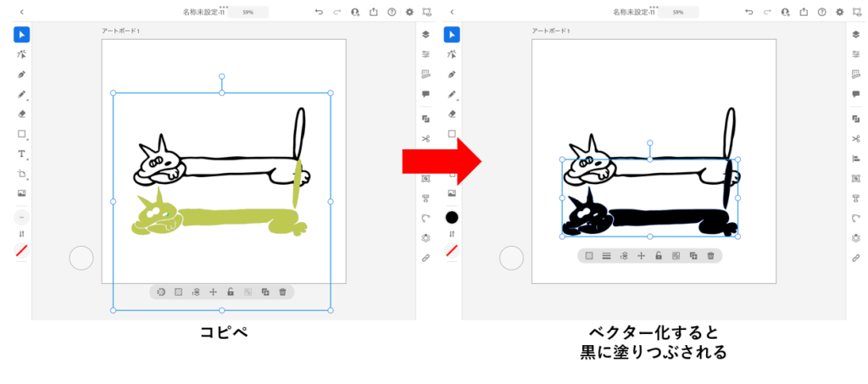This screenshot has height=384, width=868.
Task: Swap fill and stroke in right screenshot
Action: point(452,234)
